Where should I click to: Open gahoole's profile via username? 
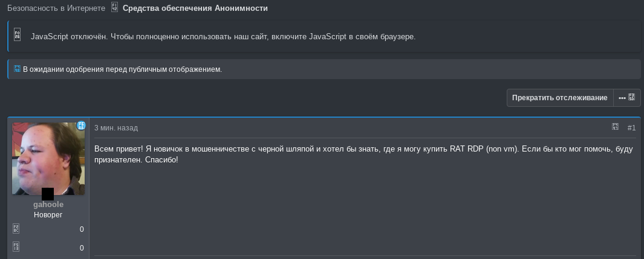pos(48,204)
